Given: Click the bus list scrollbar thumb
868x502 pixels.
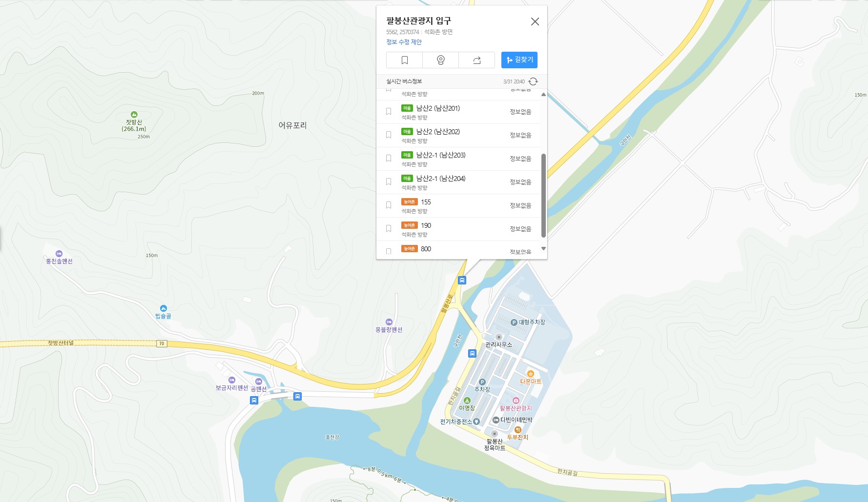Looking at the screenshot, I should tap(543, 196).
